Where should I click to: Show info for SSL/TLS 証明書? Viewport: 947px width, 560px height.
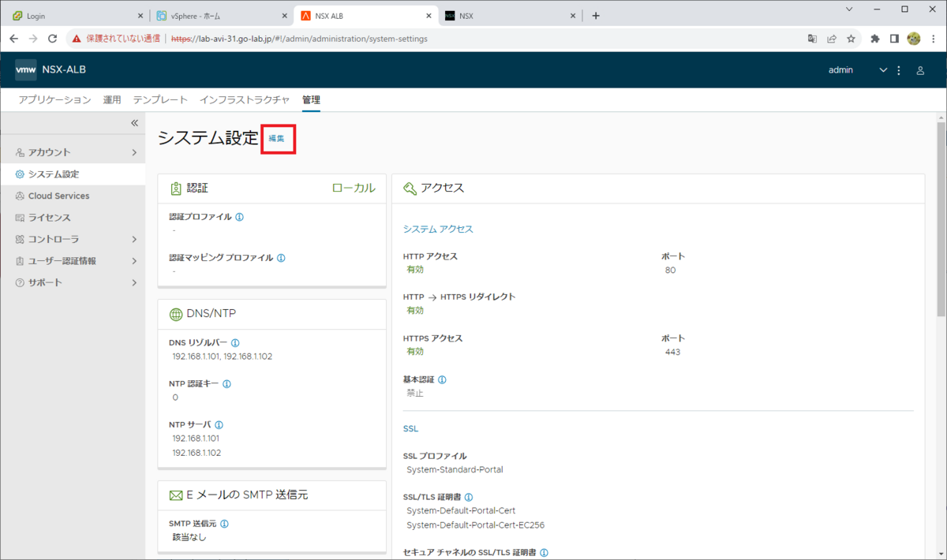(469, 497)
